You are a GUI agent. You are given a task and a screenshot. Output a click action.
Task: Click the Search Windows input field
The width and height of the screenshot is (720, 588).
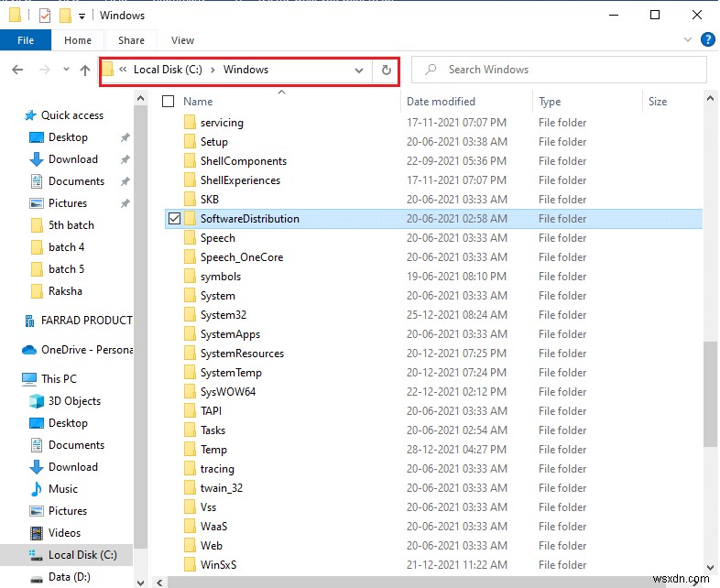coord(559,70)
